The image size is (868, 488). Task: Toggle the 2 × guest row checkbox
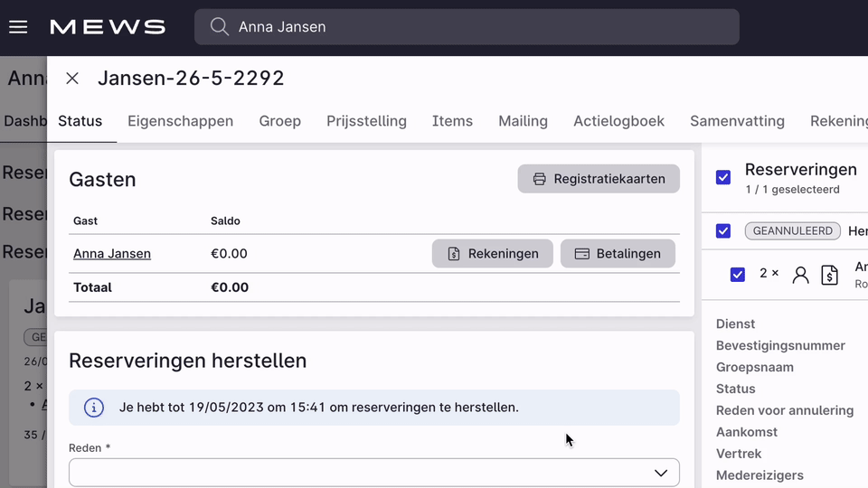pyautogui.click(x=738, y=274)
